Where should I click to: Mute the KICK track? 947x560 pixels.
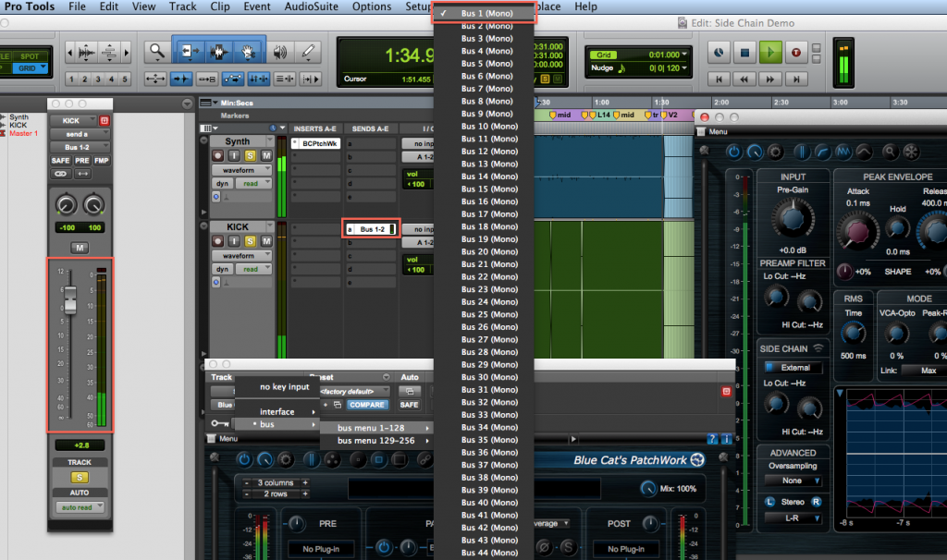265,241
